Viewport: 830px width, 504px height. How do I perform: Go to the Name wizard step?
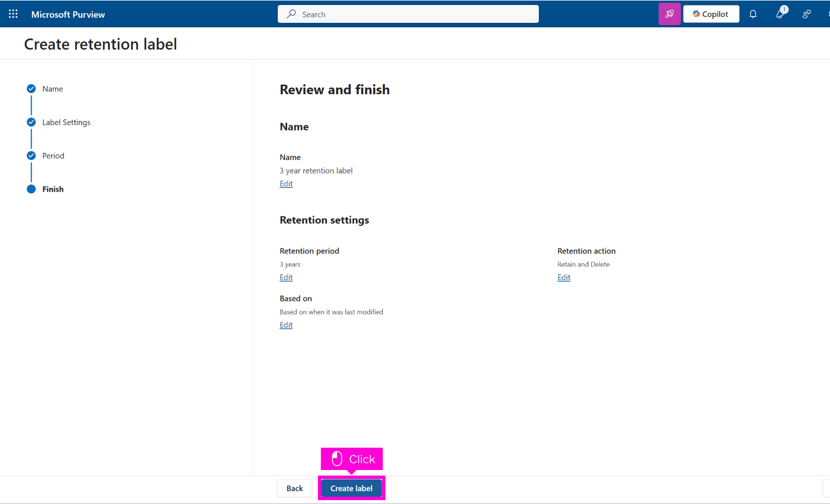pyautogui.click(x=52, y=89)
